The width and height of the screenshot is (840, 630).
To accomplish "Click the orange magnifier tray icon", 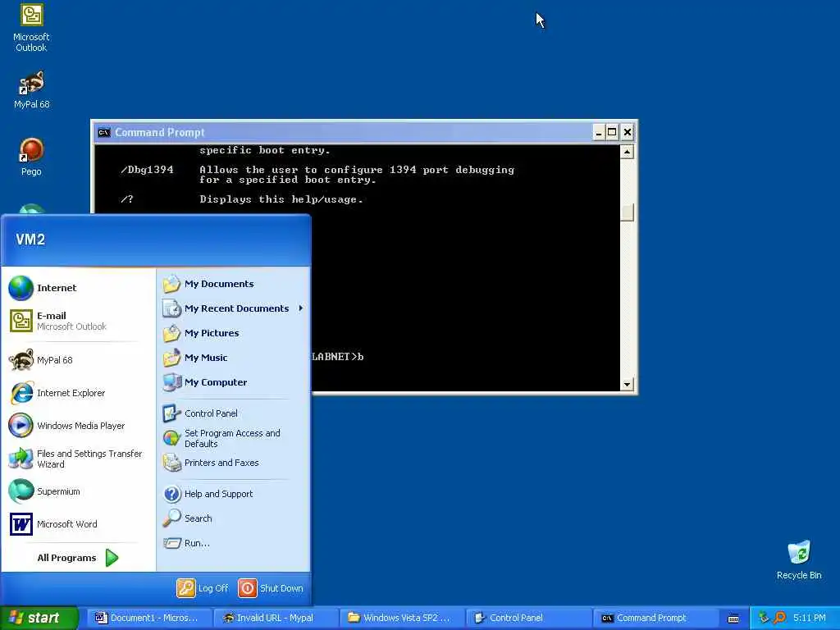I will point(779,618).
